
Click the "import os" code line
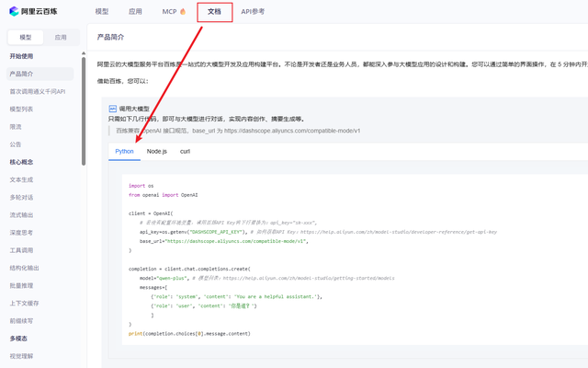point(141,186)
